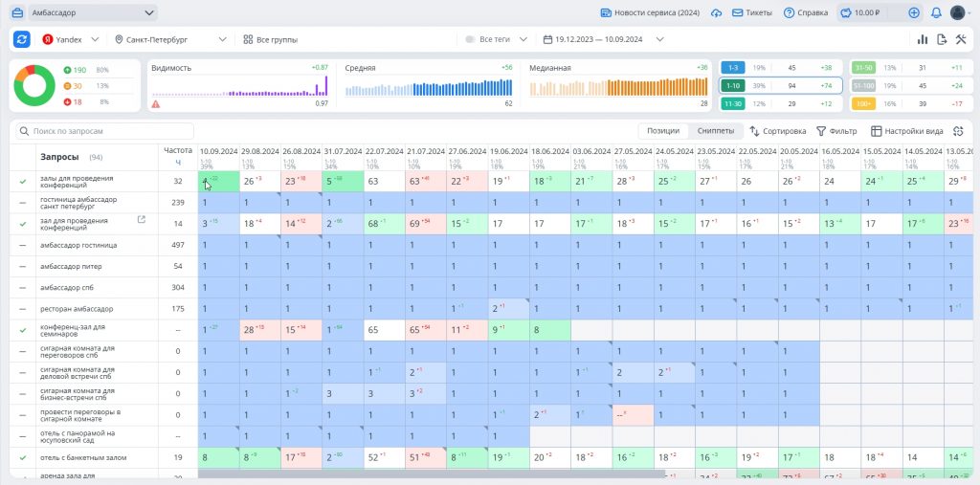Toggle checkmark for залы для проведения конференций row
The image size is (980, 485).
[23, 181]
